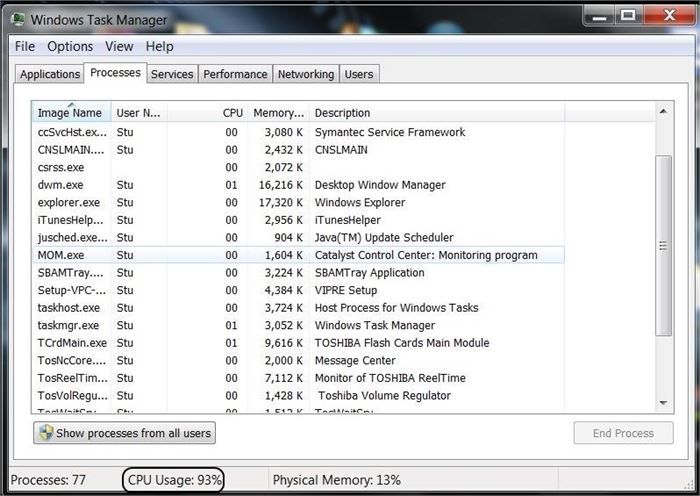Click the Task Manager title bar icon
Viewport: 700px width, 496px height.
17,18
